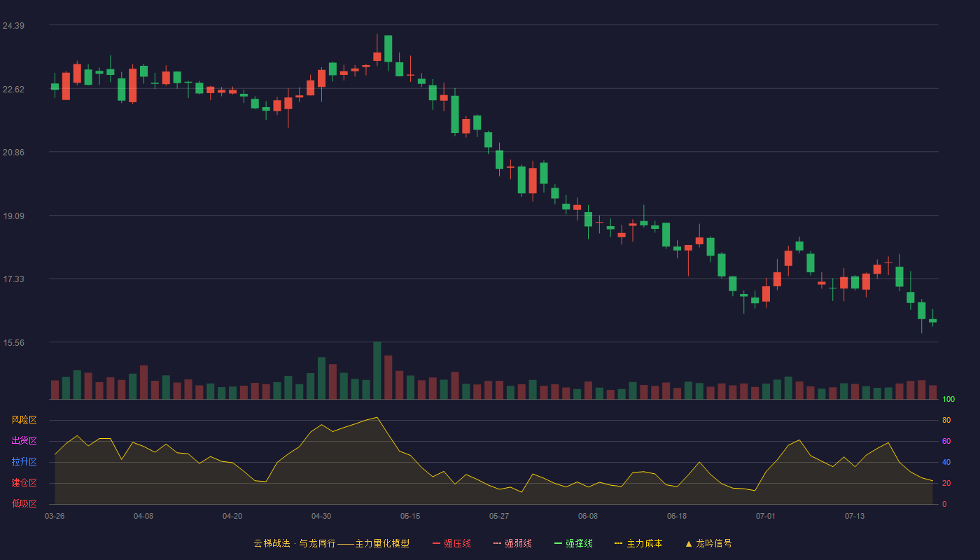
Task: Click the last candlestick on the chart
Action: [932, 321]
